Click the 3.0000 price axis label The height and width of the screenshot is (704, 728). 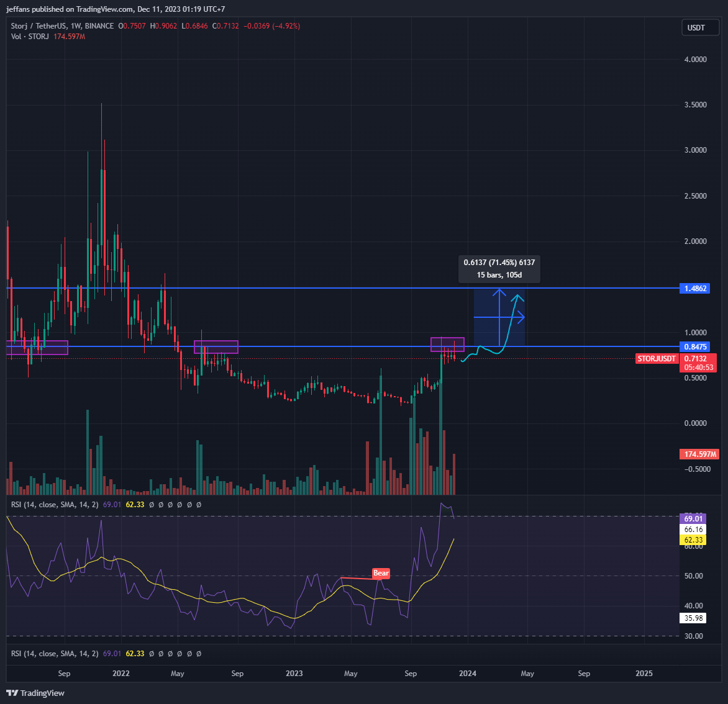click(x=696, y=150)
